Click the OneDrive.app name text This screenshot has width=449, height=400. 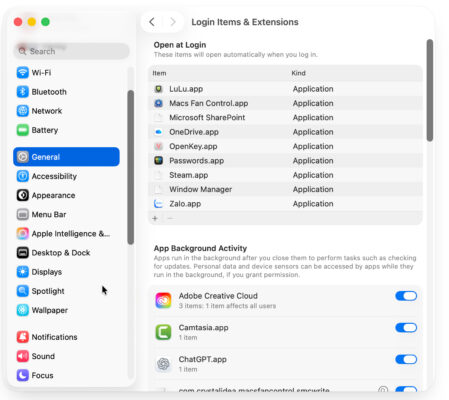pyautogui.click(x=194, y=132)
